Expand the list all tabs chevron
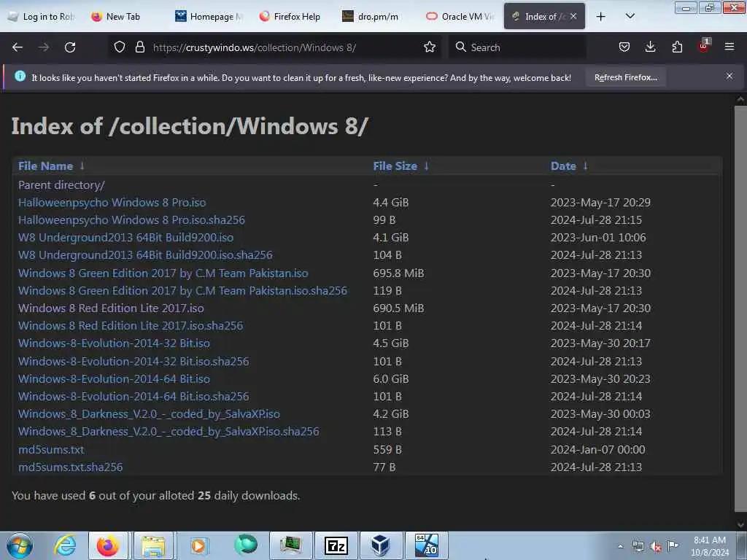 pos(630,17)
